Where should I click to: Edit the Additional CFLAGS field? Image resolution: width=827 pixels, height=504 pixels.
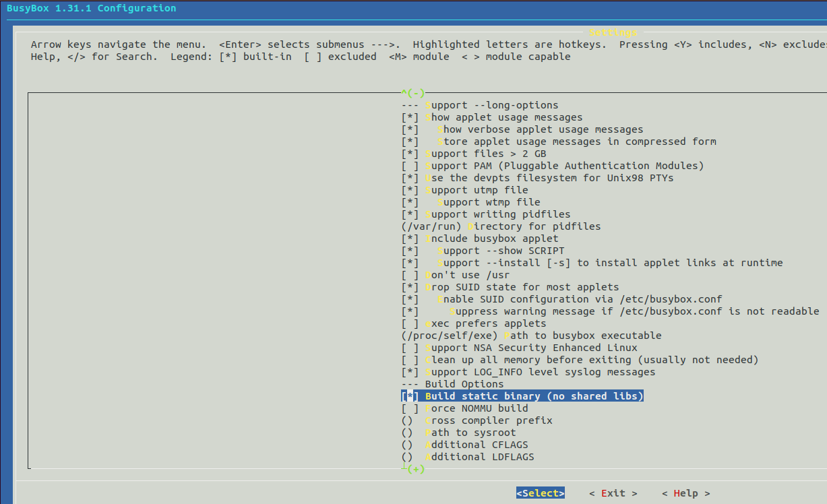tap(464, 445)
